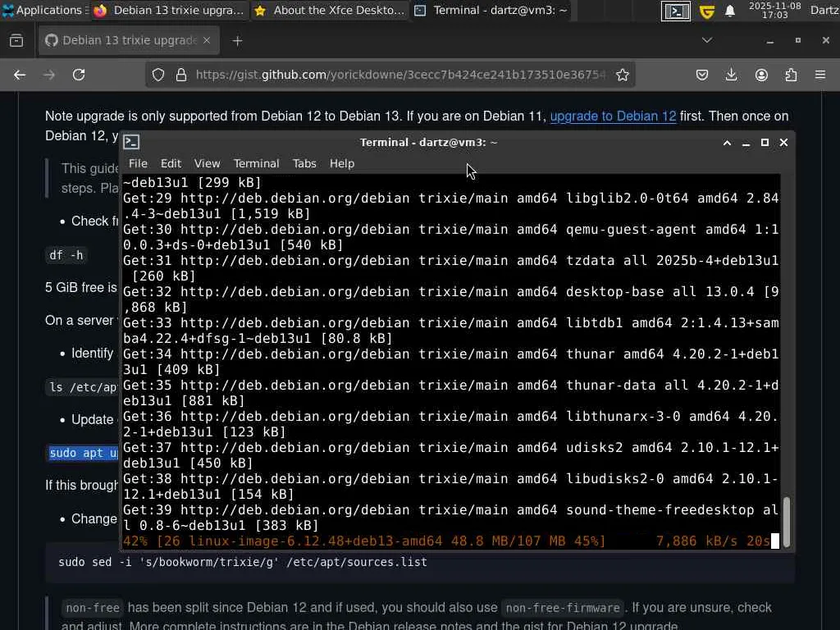Click the ls /etc/ap code snippet
The width and height of the screenshot is (840, 630).
83,387
